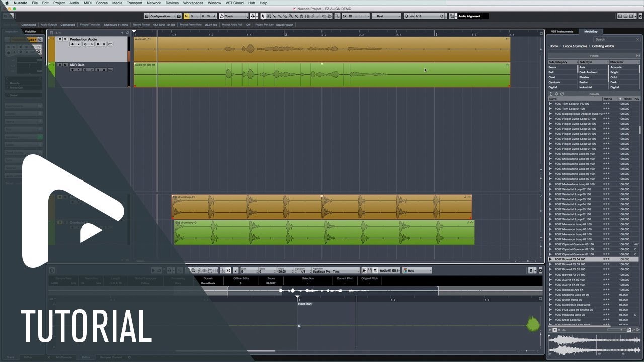
Task: Switch to VST Instruments tab
Action: pyautogui.click(x=562, y=31)
